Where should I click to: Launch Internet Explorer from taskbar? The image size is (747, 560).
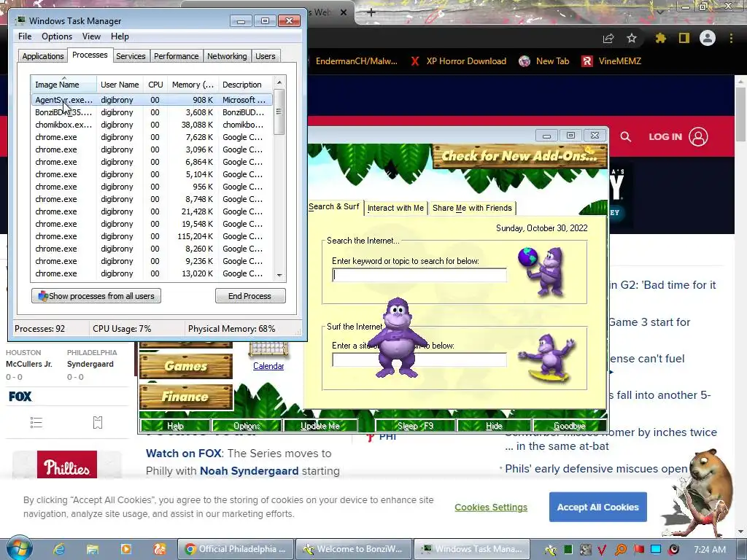pyautogui.click(x=59, y=549)
